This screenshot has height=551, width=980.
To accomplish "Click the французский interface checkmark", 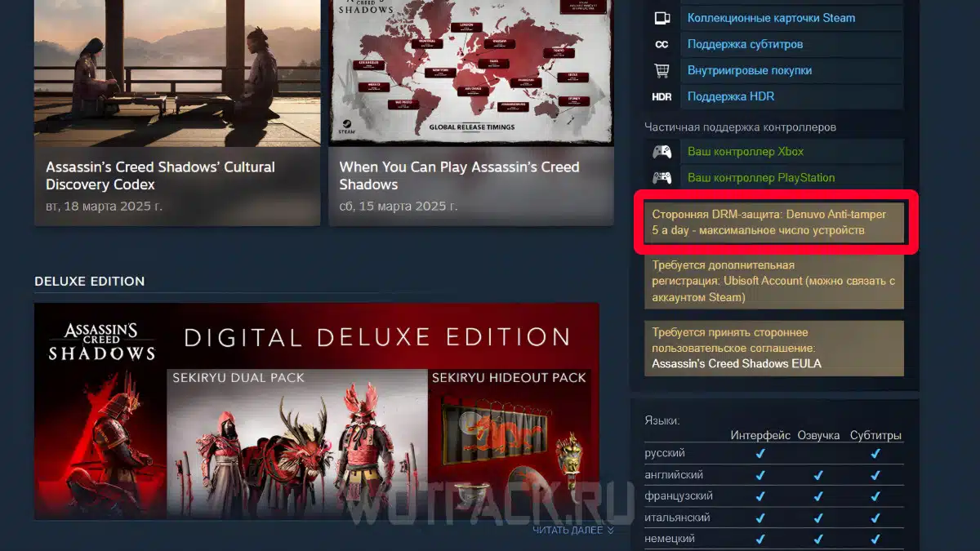I will click(760, 496).
